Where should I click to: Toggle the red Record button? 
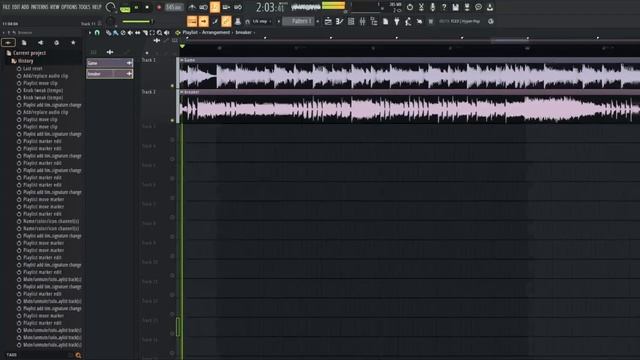tap(159, 7)
